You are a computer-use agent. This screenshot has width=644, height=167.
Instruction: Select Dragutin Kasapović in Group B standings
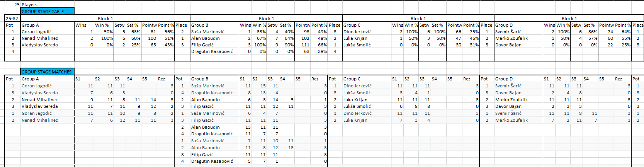[x=212, y=51]
